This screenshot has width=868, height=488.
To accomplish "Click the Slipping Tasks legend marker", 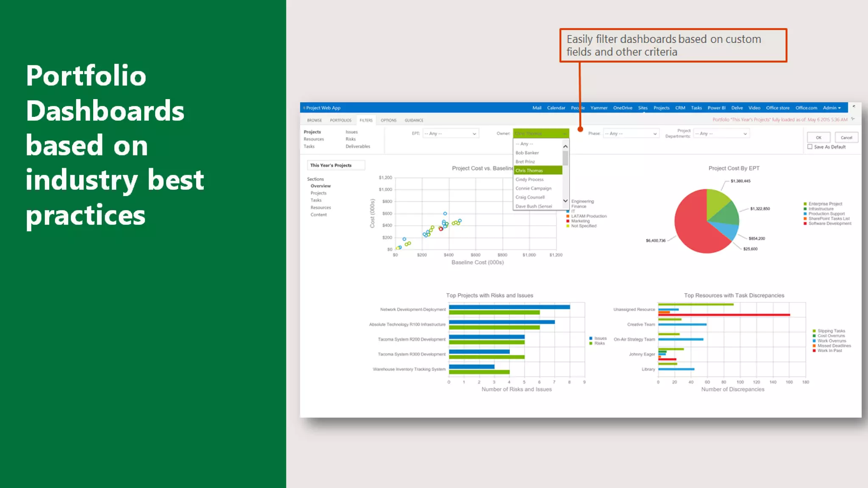I will 814,331.
